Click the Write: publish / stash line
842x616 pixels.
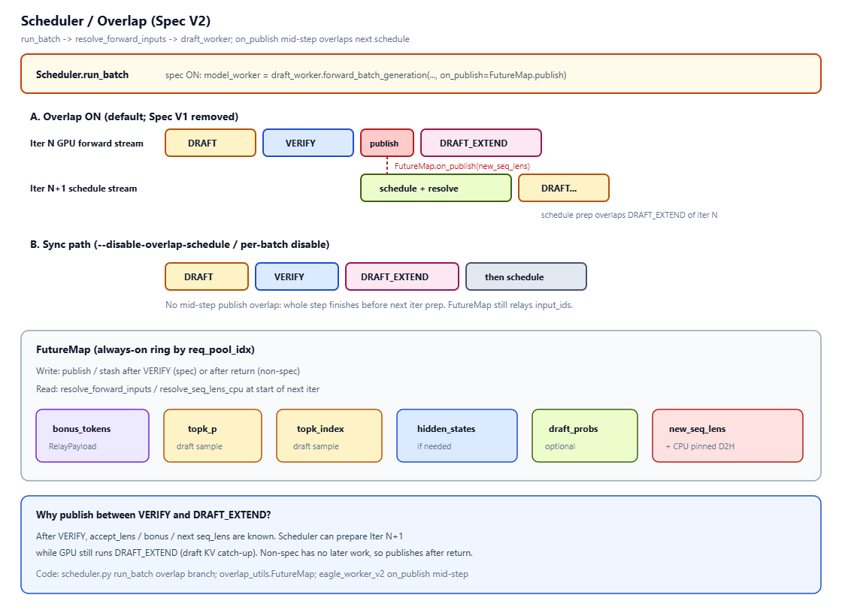pos(168,371)
